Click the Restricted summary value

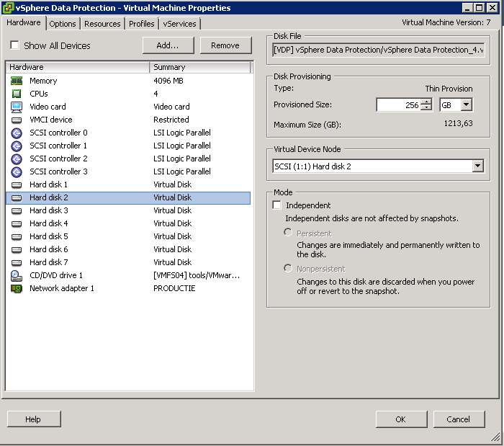(171, 120)
